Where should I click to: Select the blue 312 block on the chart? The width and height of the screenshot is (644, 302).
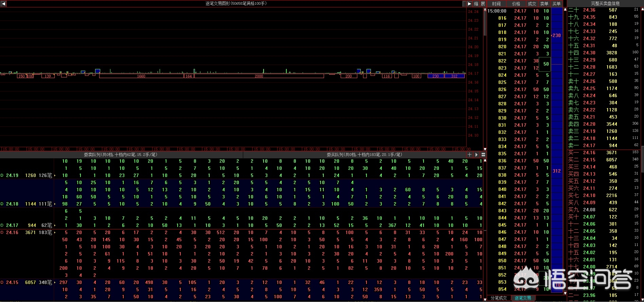[454, 76]
